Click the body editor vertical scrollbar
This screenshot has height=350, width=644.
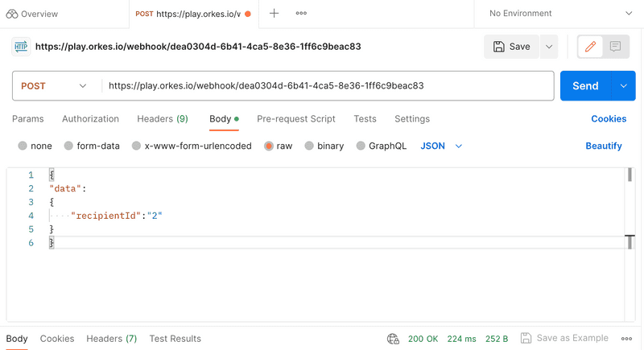coord(630,175)
